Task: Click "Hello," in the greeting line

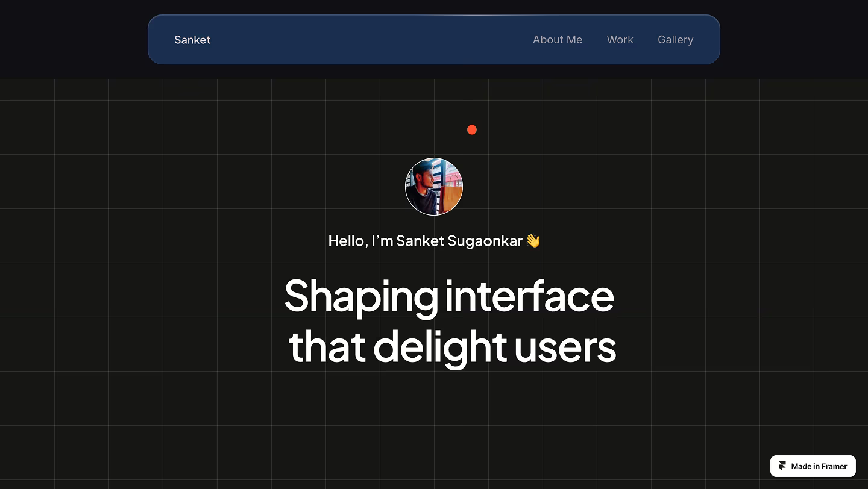Action: pyautogui.click(x=347, y=241)
